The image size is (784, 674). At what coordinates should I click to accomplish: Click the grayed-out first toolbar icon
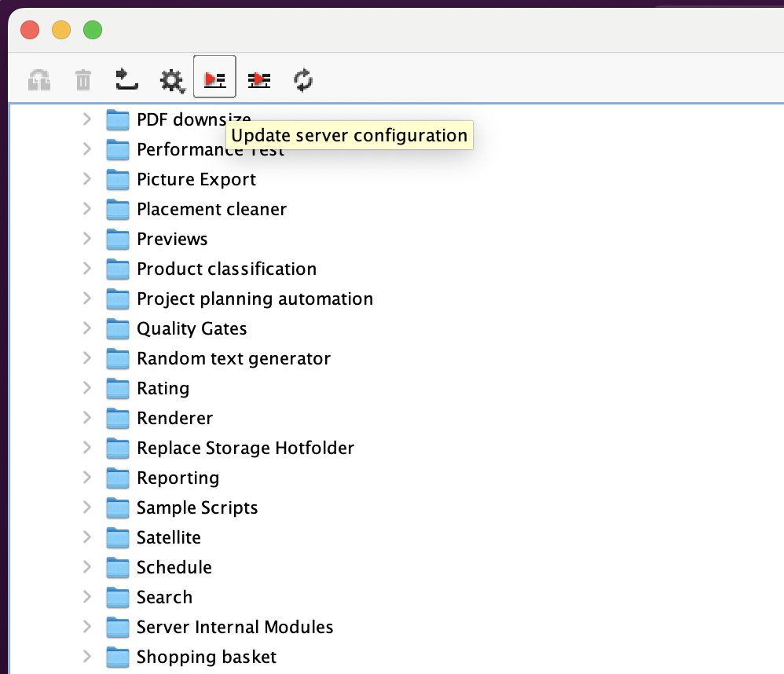39,79
